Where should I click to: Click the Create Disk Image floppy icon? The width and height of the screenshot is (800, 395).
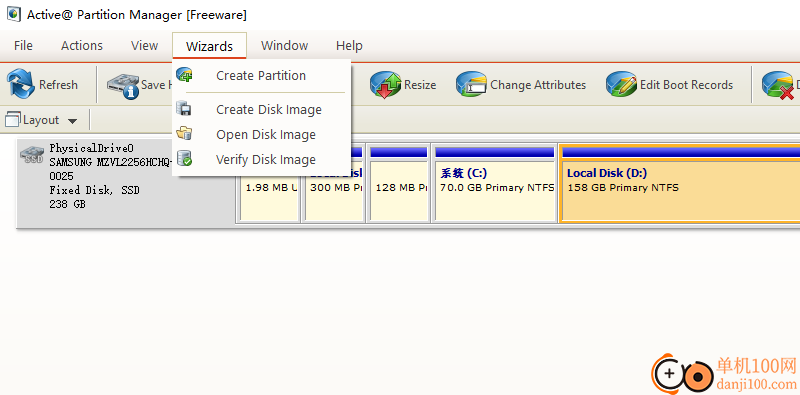click(184, 109)
